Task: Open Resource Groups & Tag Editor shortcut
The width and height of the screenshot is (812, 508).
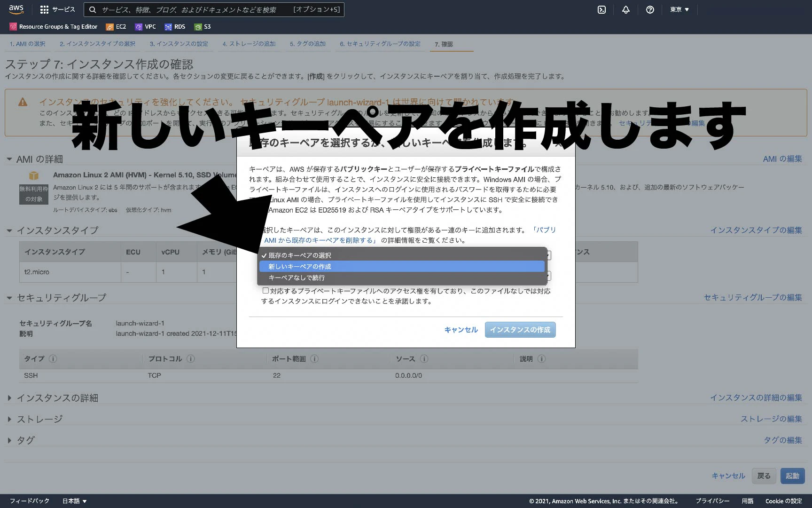Action: point(54,27)
